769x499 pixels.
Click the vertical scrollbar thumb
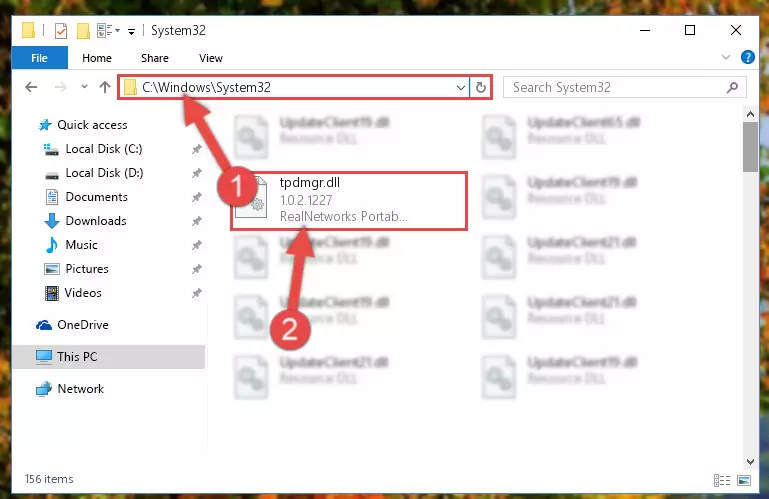point(750,147)
